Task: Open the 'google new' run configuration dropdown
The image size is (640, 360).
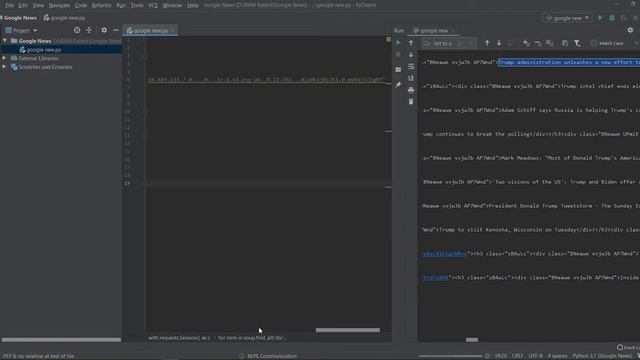Action: tap(567, 18)
